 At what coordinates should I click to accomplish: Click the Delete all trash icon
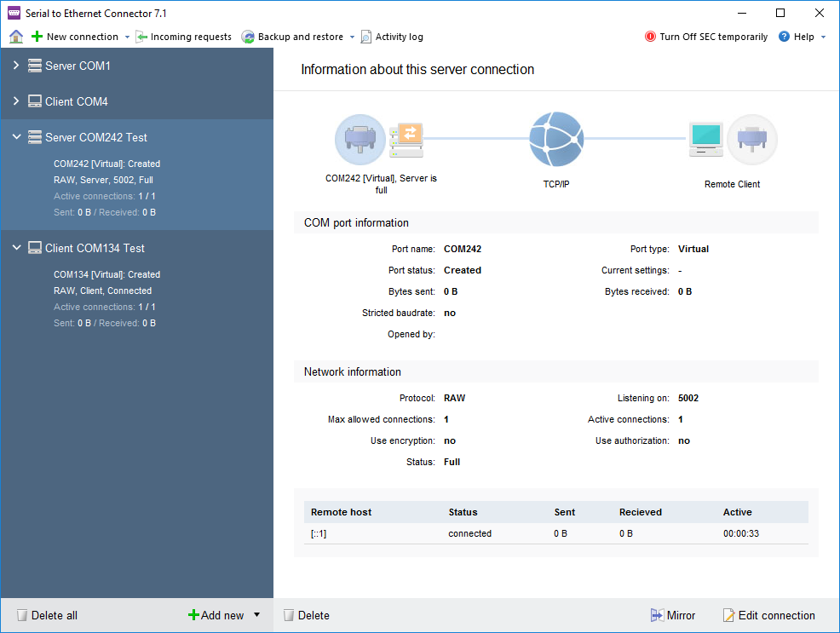(22, 615)
